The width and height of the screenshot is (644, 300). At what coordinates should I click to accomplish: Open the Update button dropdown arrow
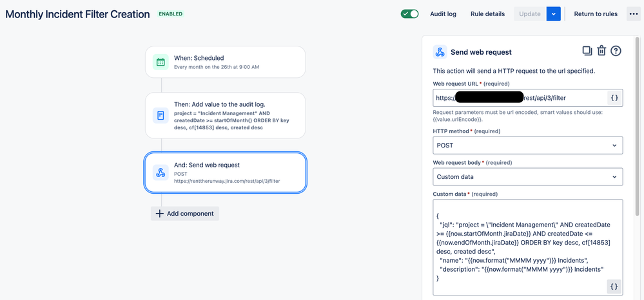[553, 14]
